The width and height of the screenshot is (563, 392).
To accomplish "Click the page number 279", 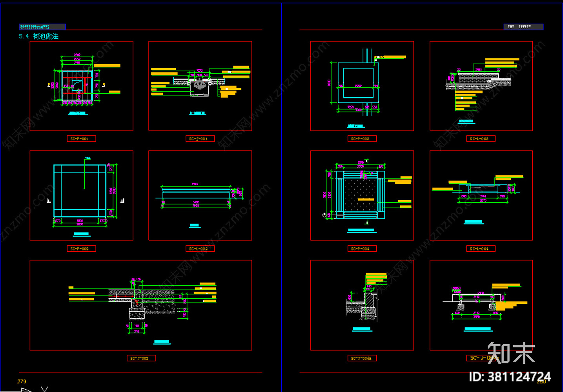I will (22, 381).
